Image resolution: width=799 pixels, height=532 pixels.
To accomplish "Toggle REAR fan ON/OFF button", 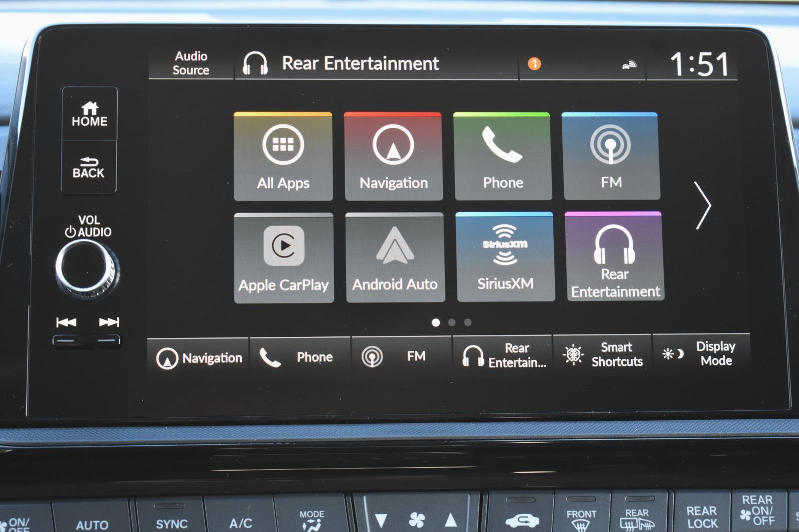I will click(759, 511).
